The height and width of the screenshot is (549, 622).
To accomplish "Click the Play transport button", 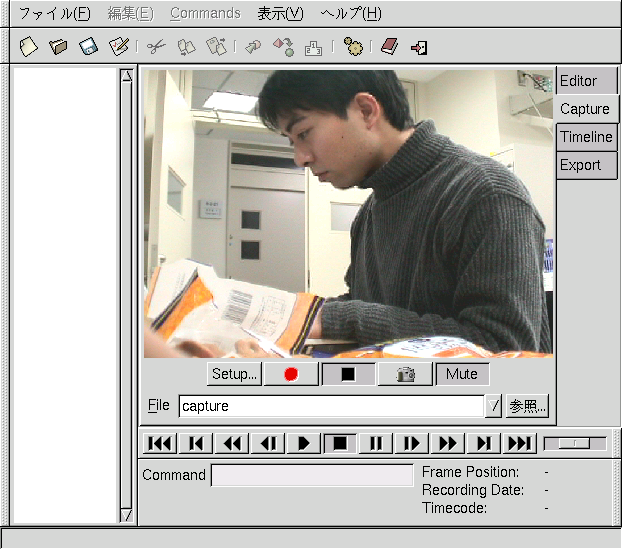I will pyautogui.click(x=304, y=443).
